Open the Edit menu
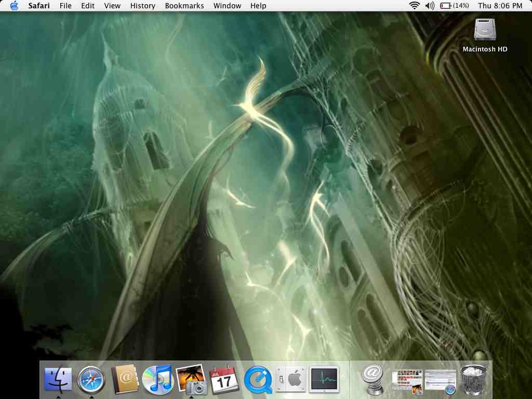 coord(88,6)
